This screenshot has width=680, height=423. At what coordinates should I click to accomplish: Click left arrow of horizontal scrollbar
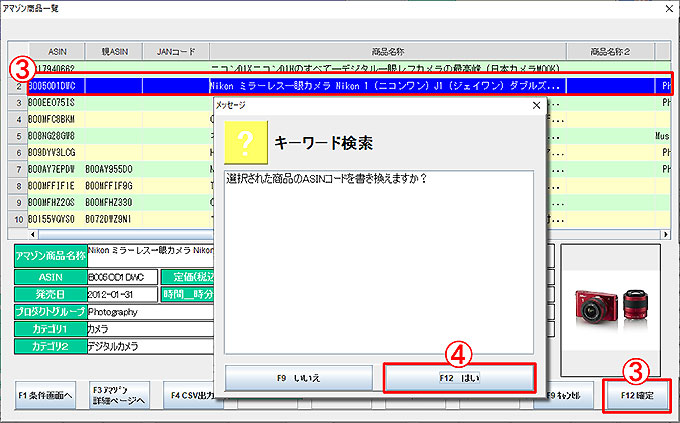[x=33, y=234]
